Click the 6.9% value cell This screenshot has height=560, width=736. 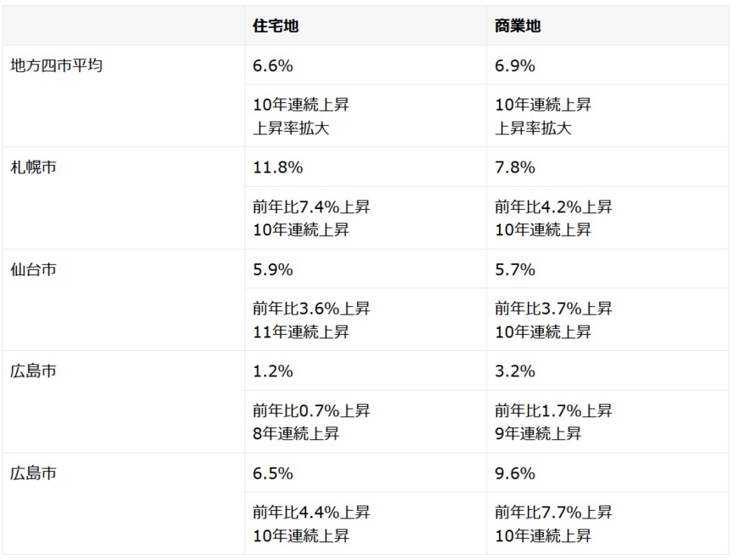tap(515, 66)
